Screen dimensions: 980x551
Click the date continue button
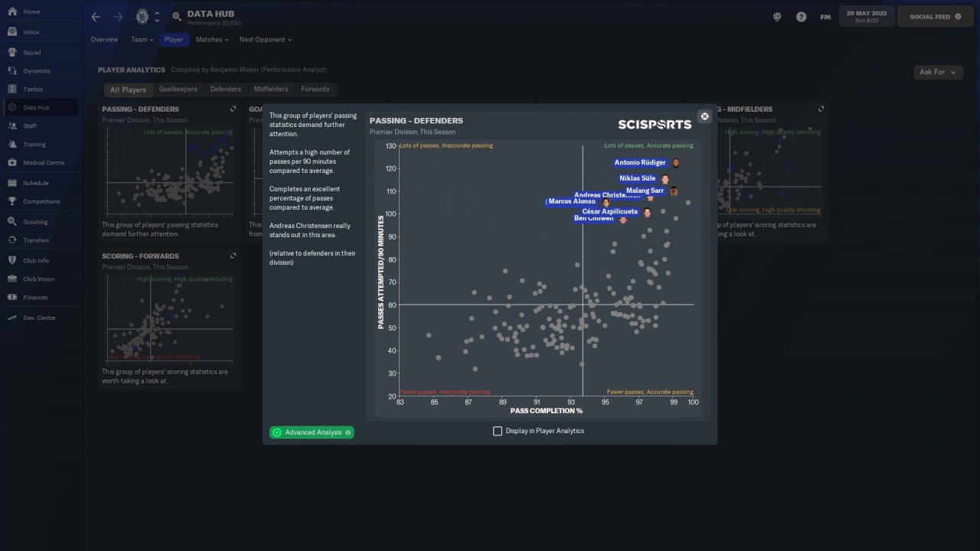pos(865,17)
